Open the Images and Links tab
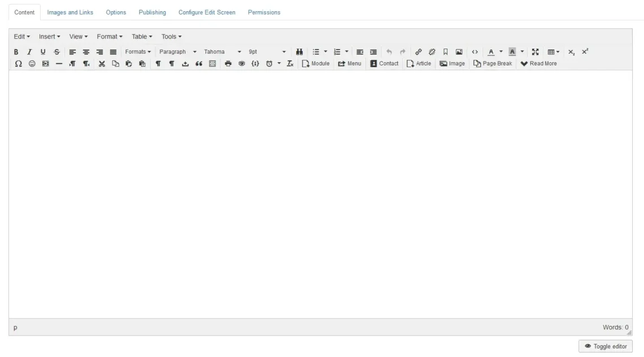 pos(69,12)
